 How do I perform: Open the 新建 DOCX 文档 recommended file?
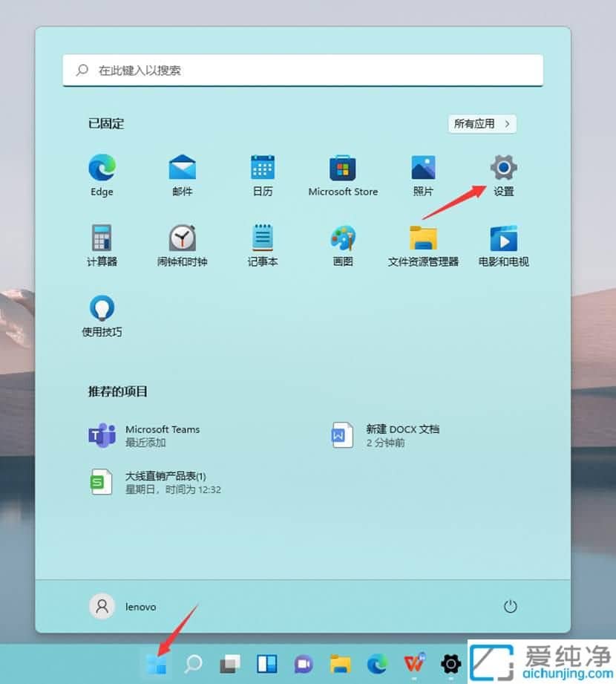(x=384, y=435)
